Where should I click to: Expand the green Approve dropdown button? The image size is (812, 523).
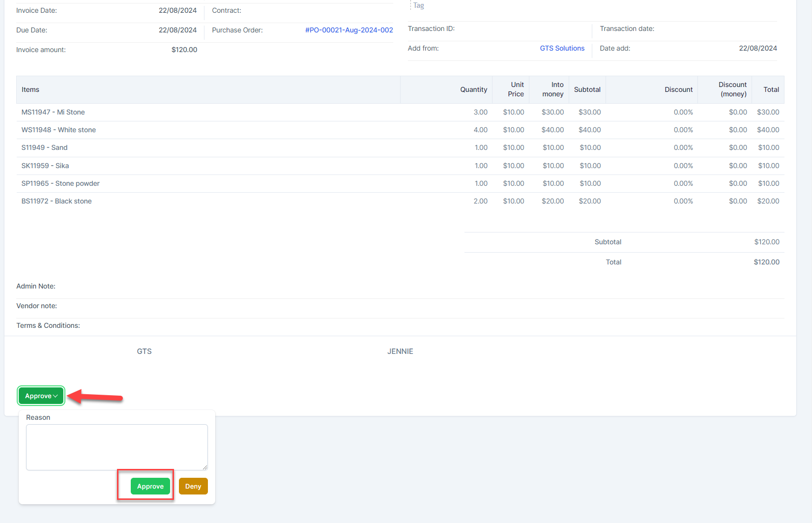(x=41, y=396)
